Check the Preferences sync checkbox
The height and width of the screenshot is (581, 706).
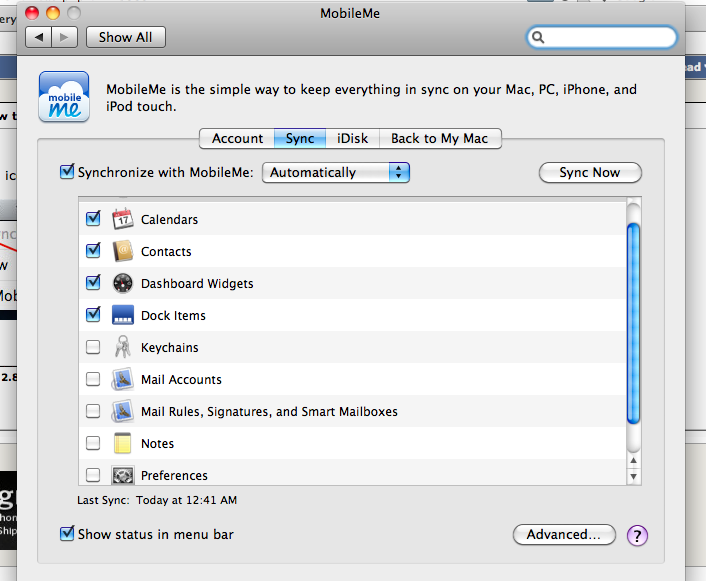(93, 475)
